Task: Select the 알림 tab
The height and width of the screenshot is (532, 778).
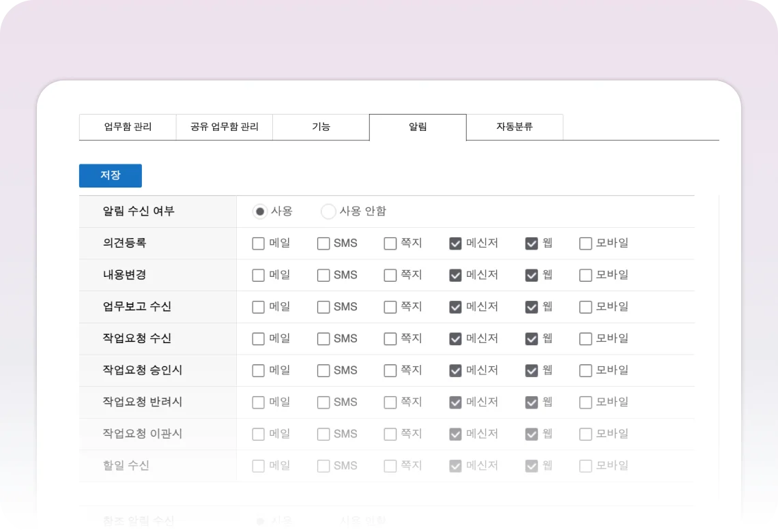Action: point(418,127)
